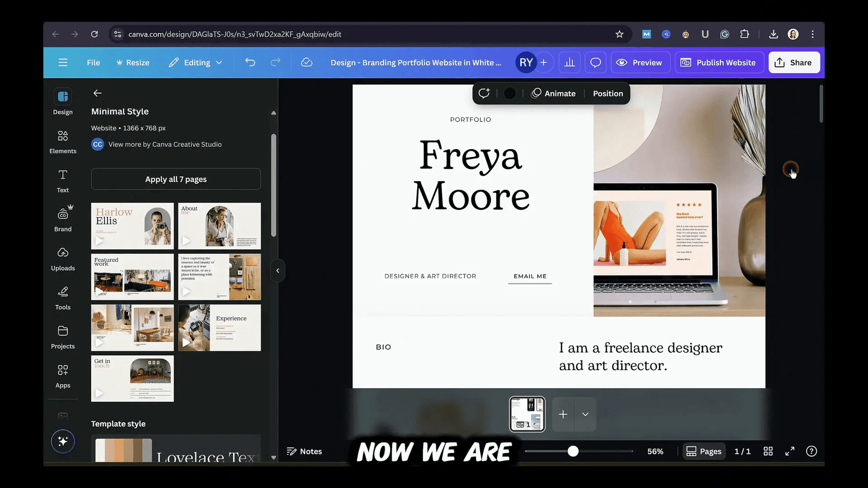Open the Apps sidebar panel
This screenshot has height=488, width=868.
(x=63, y=376)
